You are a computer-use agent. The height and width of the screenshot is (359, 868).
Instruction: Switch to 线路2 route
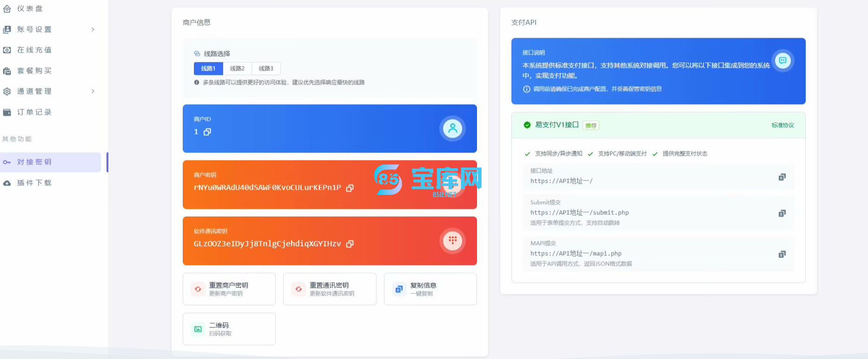(237, 68)
